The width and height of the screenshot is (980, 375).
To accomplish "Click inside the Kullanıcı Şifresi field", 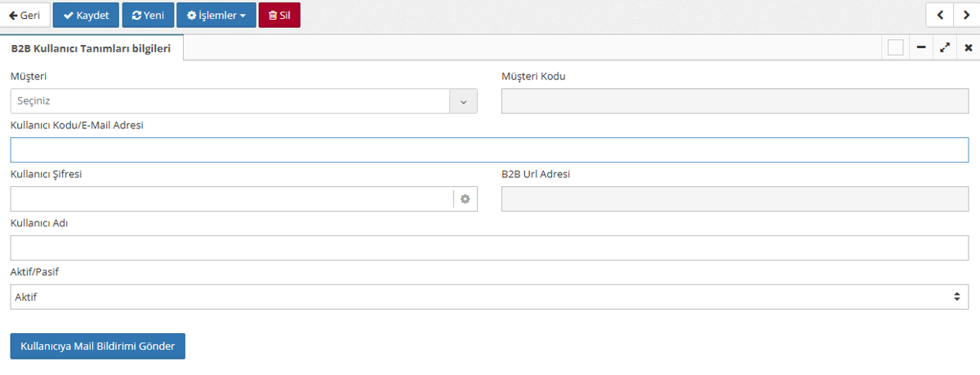I will tap(231, 199).
